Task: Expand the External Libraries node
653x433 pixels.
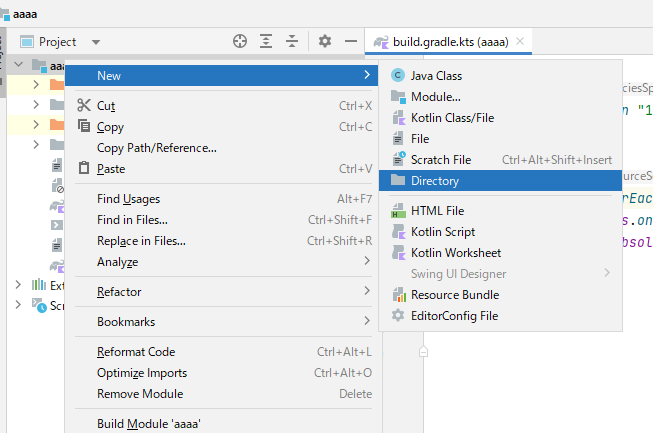Action: pos(18,285)
